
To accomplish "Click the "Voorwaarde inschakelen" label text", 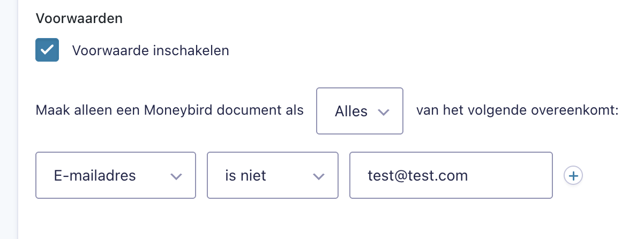I will [x=151, y=51].
